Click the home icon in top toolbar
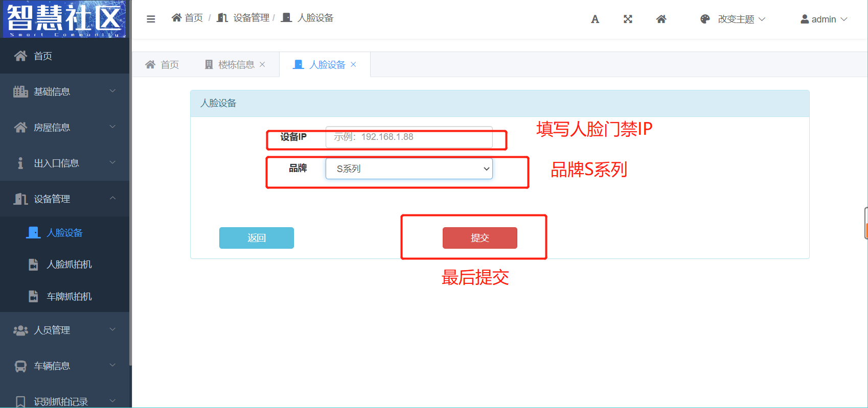868x408 pixels. click(661, 19)
